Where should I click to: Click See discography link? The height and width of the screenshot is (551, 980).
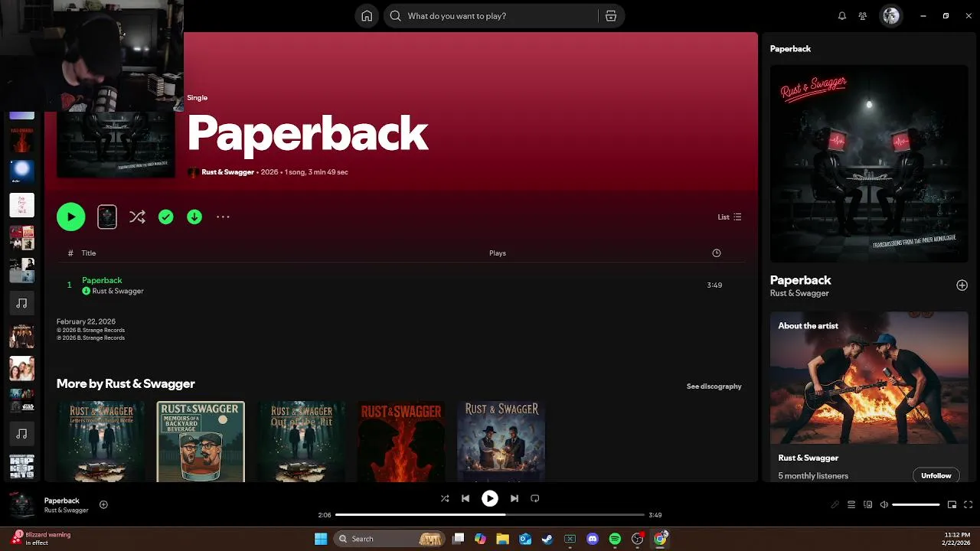click(x=714, y=386)
